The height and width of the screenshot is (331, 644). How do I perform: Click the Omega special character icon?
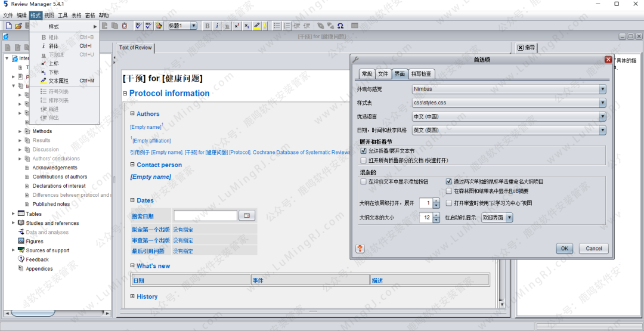click(340, 26)
